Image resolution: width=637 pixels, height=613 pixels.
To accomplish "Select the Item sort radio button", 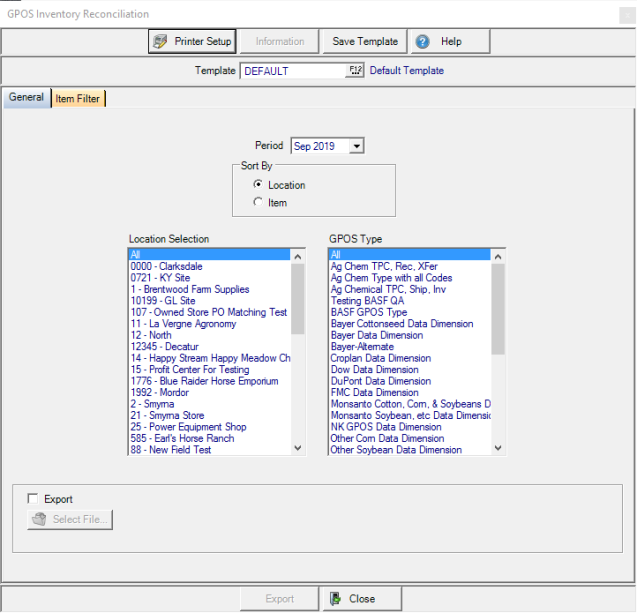I will (x=259, y=203).
